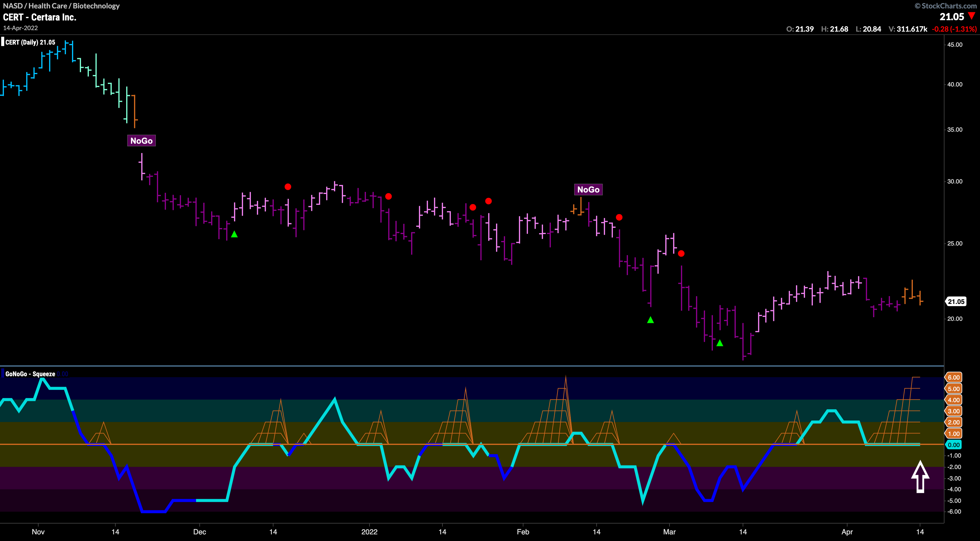This screenshot has height=541, width=980.
Task: Click the green up-triangle marker in late February
Action: [651, 320]
